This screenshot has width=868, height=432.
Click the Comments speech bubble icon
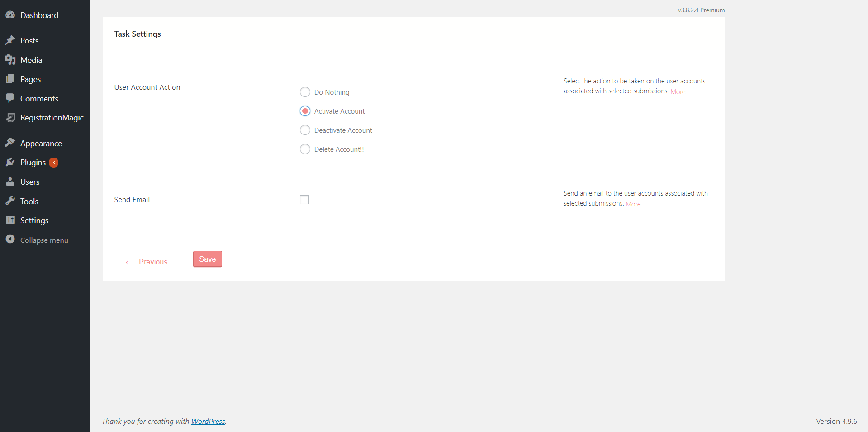[10, 98]
